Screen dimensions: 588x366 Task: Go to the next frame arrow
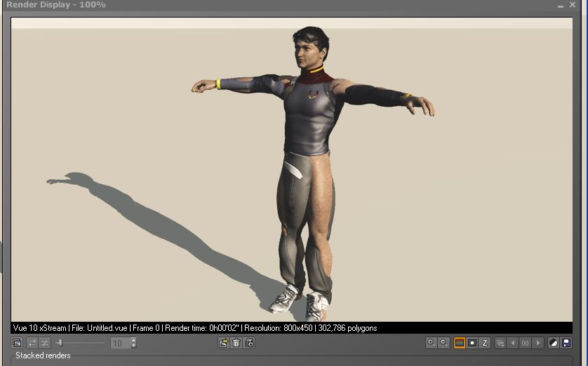[x=538, y=343]
